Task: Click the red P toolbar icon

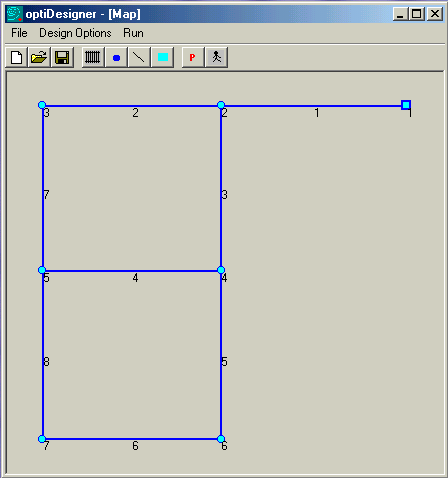Action: (x=193, y=57)
